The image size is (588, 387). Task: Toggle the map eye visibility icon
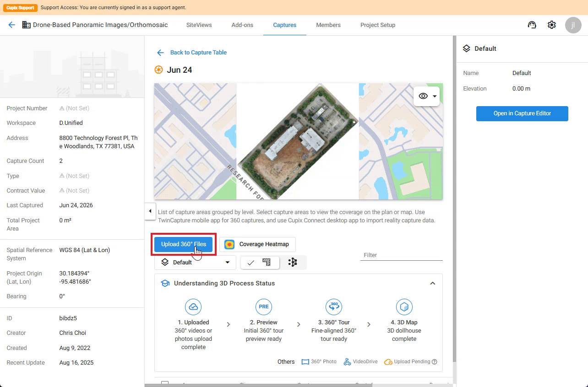pos(423,96)
